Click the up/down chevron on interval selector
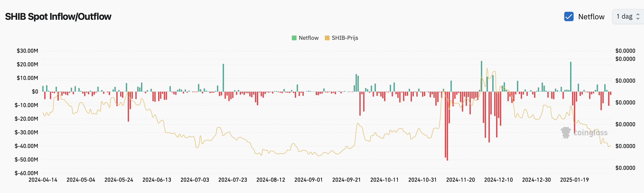The width and height of the screenshot is (644, 193). tap(638, 16)
